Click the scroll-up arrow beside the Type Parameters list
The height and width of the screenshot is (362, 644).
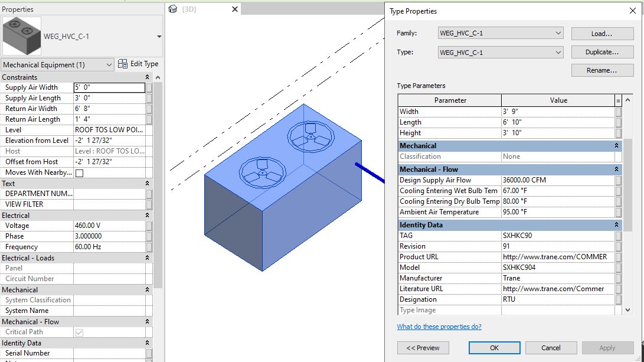pos(627,100)
